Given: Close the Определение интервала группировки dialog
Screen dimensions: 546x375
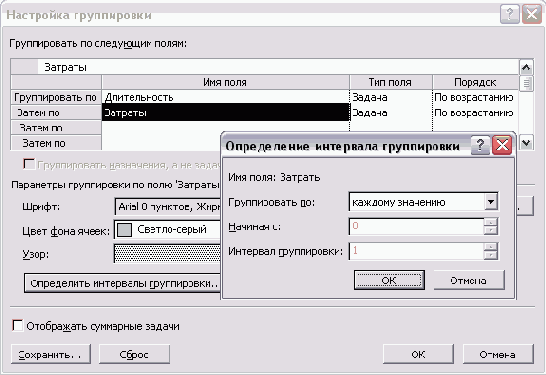Looking at the screenshot, I should 502,145.
